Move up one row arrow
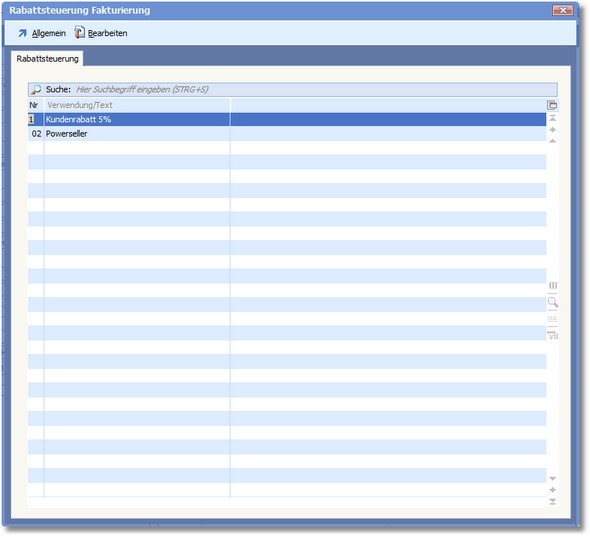This screenshot has width=590, height=537. [552, 141]
